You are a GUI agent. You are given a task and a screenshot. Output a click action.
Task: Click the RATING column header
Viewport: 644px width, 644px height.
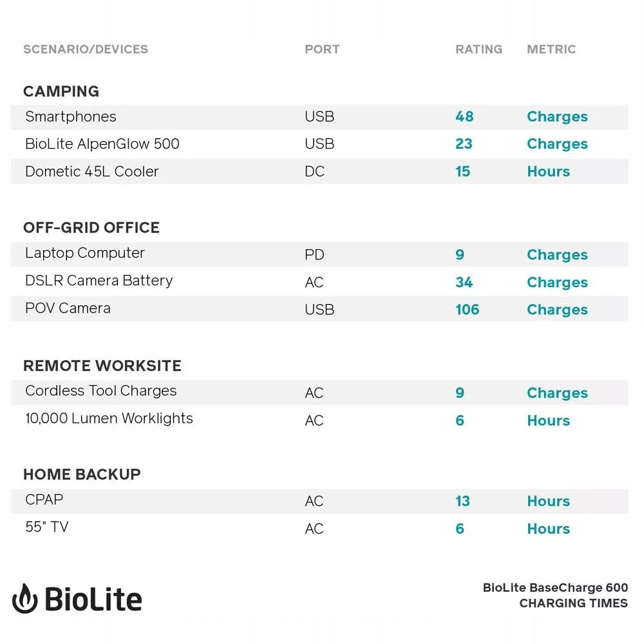(x=478, y=49)
